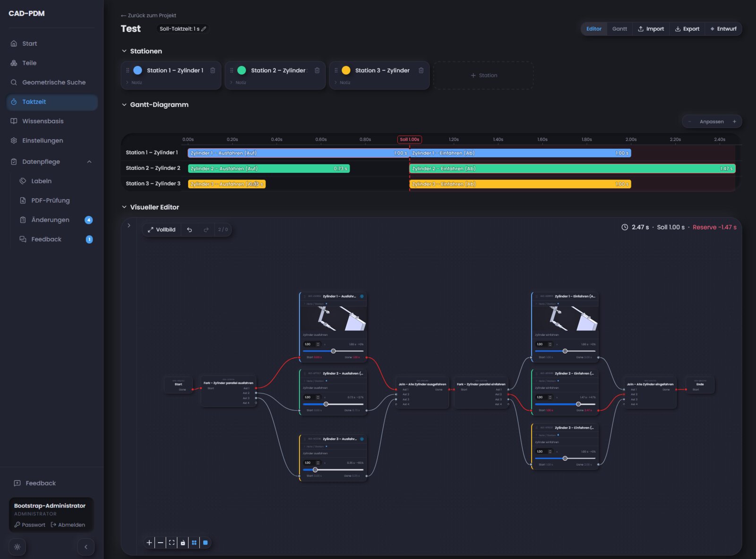This screenshot has height=559, width=756.
Task: Click slider handle on Zylinder 3 – Ausfahren node
Action: click(x=315, y=469)
